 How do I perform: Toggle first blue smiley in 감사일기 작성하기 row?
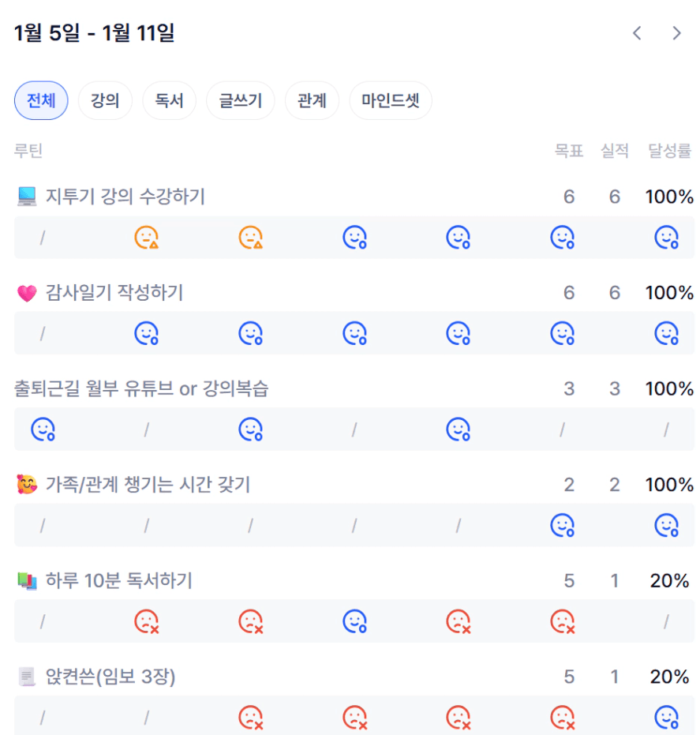click(x=146, y=334)
